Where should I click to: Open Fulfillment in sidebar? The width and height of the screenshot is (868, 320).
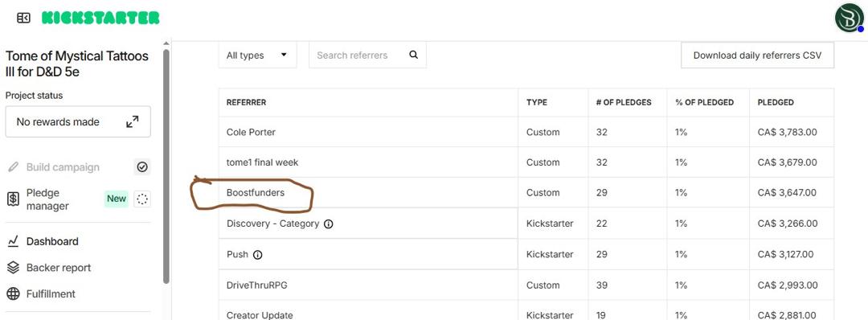(x=51, y=293)
